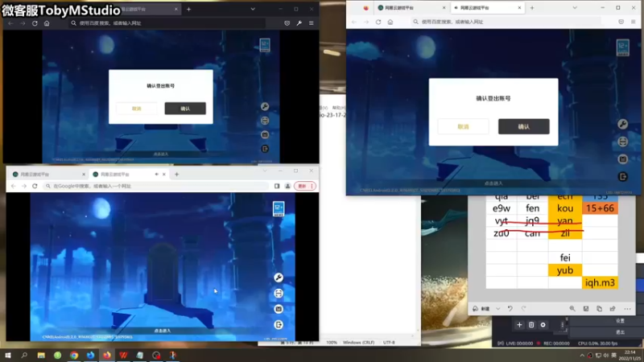The width and height of the screenshot is (644, 362).
Task: Copy the snip with the copy icon
Action: click(x=599, y=309)
